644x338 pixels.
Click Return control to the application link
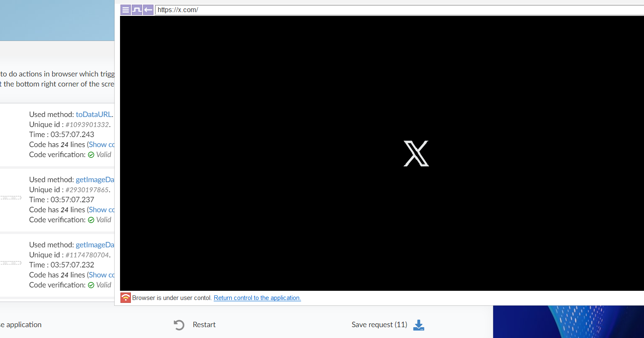click(x=257, y=298)
